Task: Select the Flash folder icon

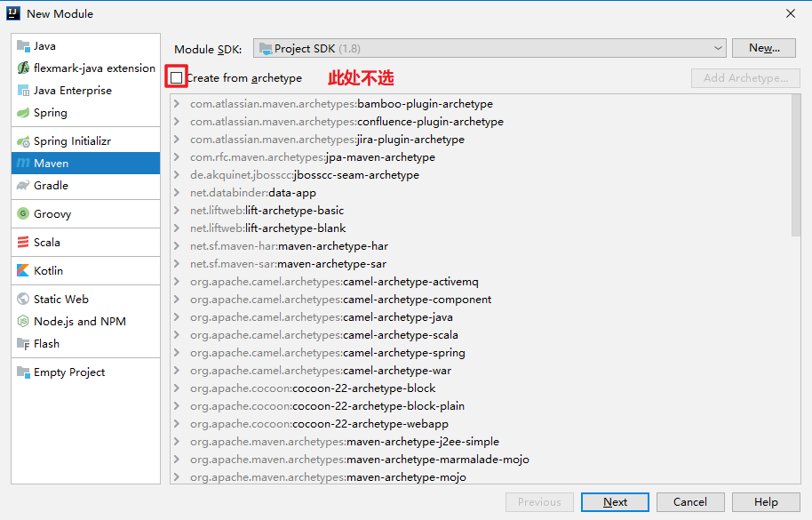Action: point(23,343)
